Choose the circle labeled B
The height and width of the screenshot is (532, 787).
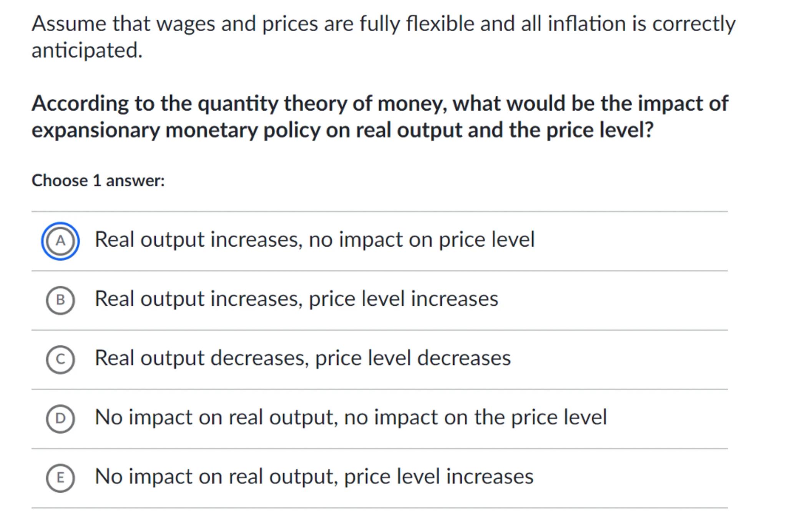[x=60, y=300]
